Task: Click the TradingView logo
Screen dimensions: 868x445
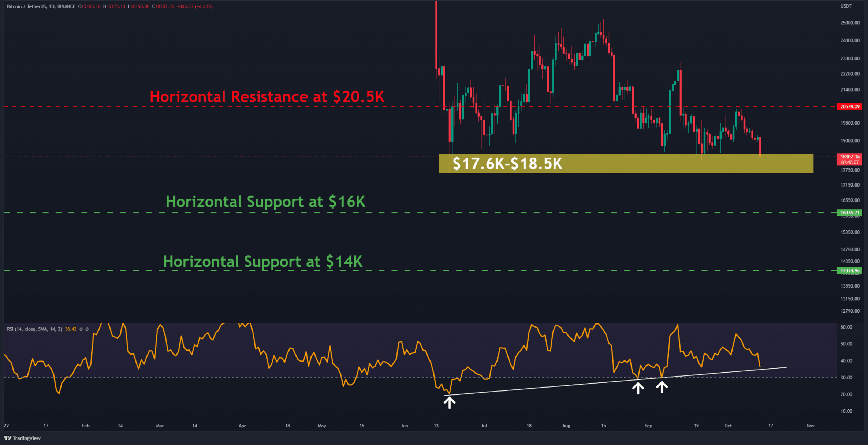Action: 22,438
